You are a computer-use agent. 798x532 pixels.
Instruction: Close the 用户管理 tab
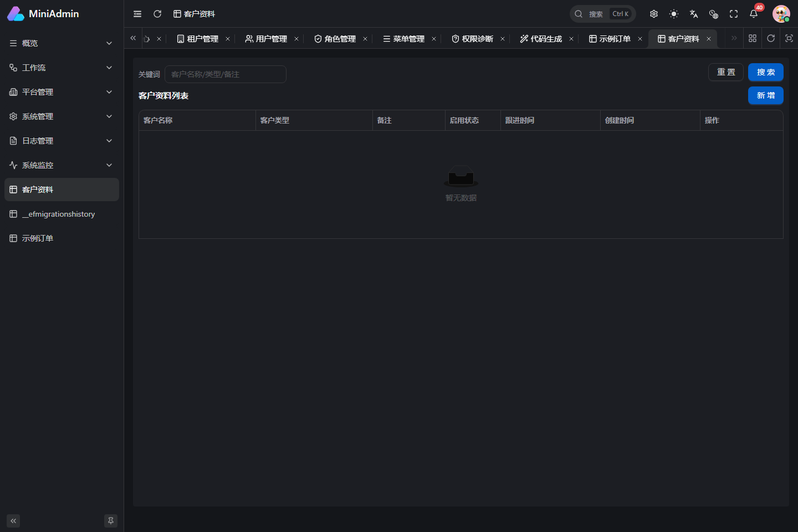296,39
